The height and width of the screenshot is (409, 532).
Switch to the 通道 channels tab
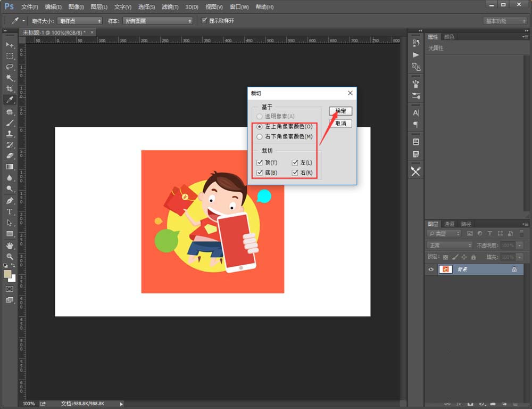tap(448, 224)
